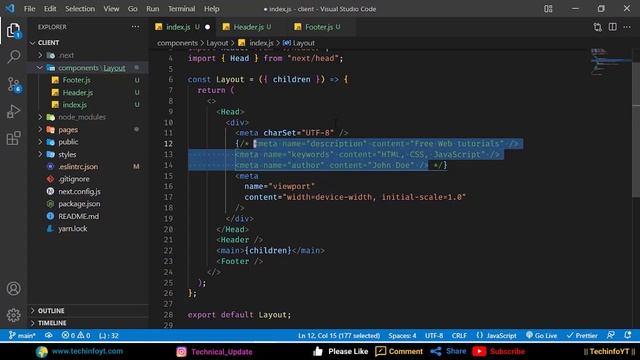Open editor More Actions ellipsis
This screenshot has width=640, height=360.
click(627, 27)
